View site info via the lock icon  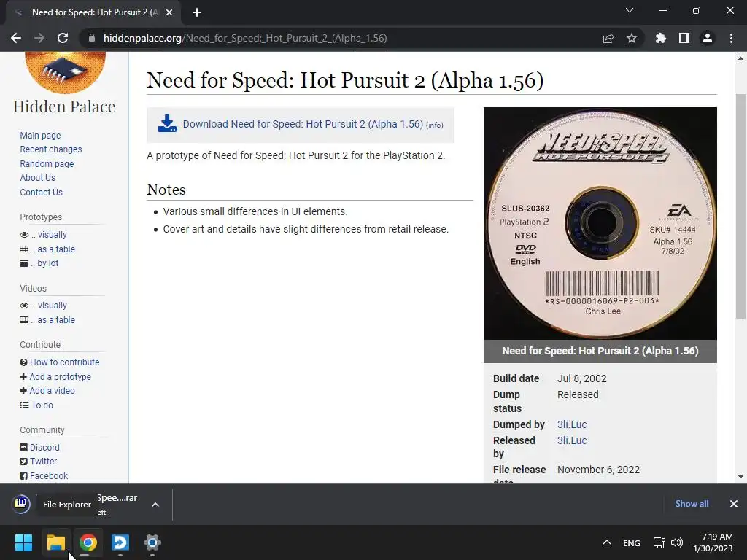click(x=92, y=38)
